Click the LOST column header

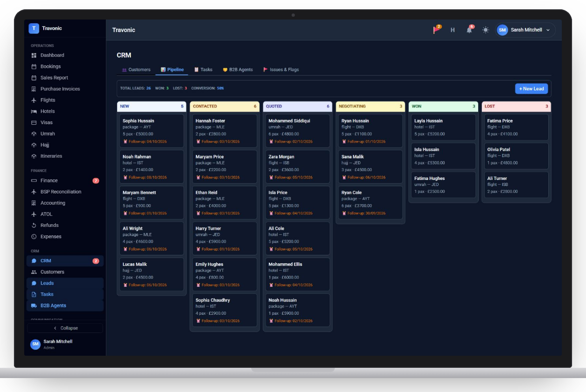click(x=516, y=106)
